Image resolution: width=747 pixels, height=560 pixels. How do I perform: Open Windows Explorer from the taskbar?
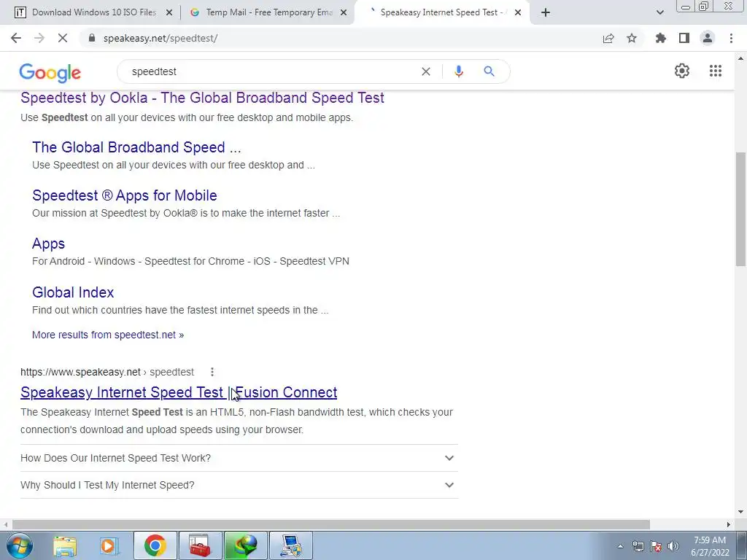65,545
